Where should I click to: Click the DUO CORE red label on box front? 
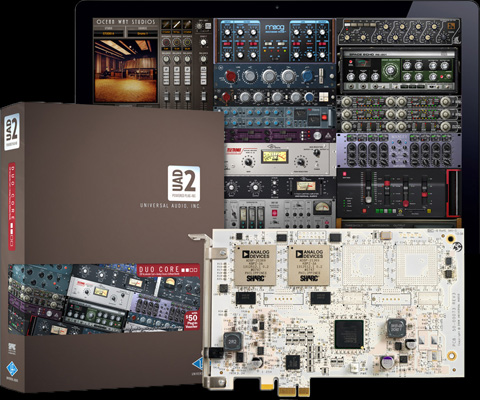168,270
